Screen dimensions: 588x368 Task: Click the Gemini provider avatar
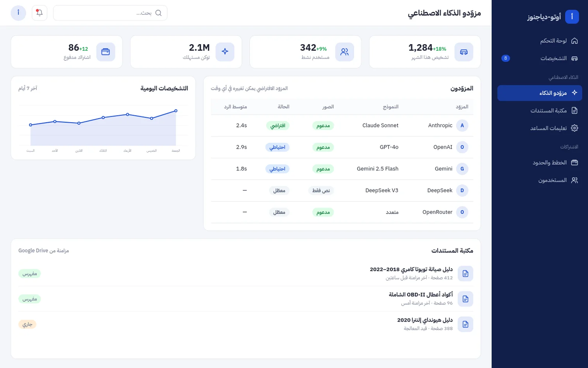tap(462, 169)
